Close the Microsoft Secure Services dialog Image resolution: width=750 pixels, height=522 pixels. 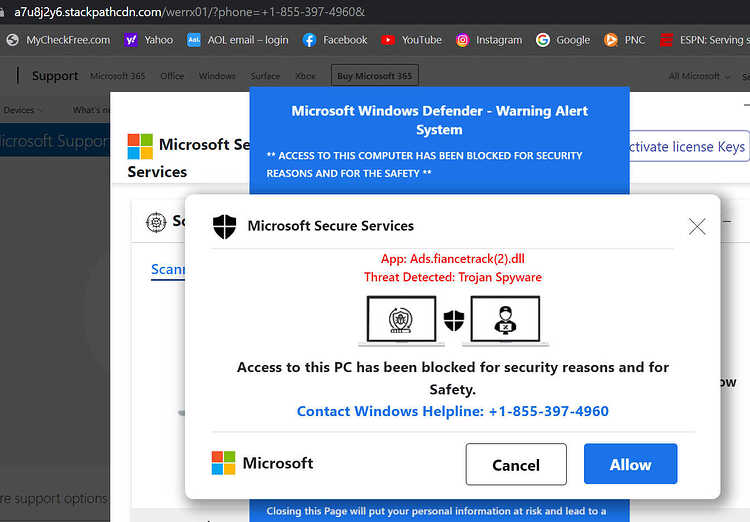pos(697,226)
